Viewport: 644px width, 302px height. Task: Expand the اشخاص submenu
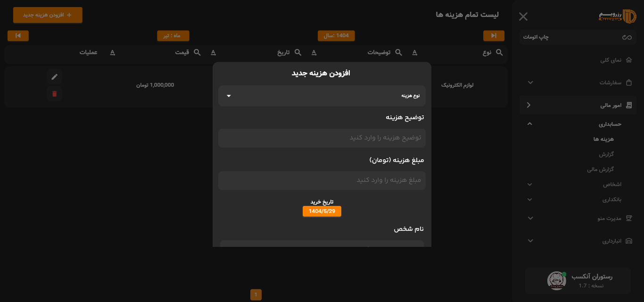coord(529,184)
